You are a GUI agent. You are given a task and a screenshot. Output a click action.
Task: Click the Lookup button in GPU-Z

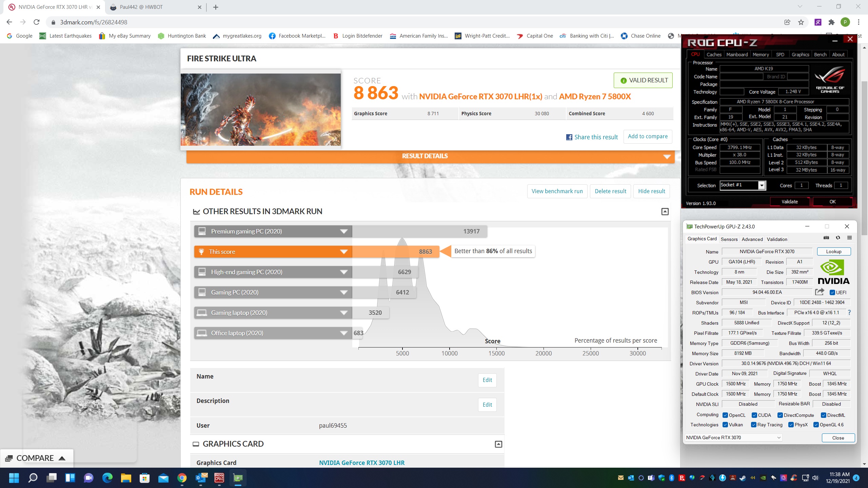pyautogui.click(x=834, y=251)
